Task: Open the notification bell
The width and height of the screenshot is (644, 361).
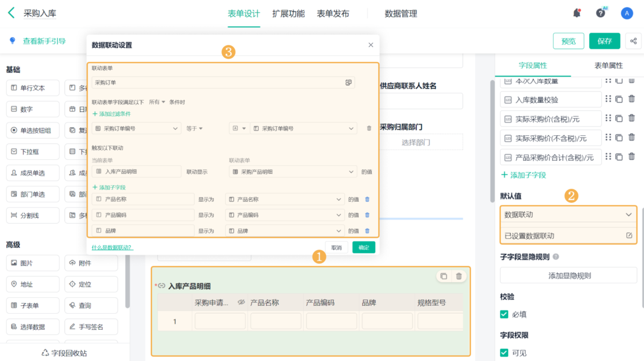Action: click(577, 13)
